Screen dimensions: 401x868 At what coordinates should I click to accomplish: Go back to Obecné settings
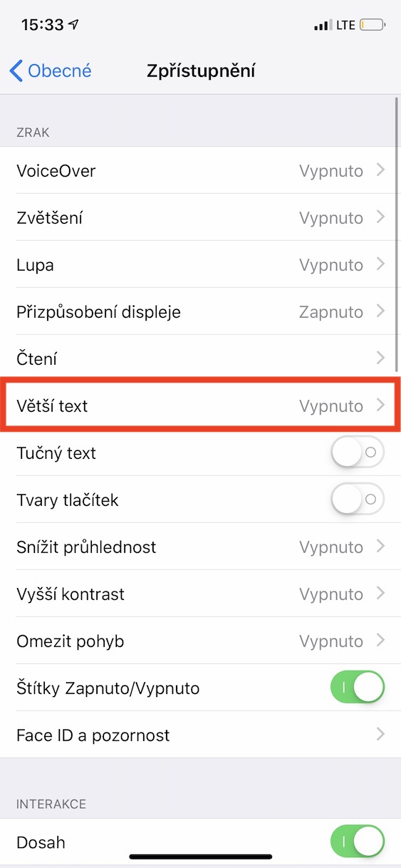(x=51, y=71)
